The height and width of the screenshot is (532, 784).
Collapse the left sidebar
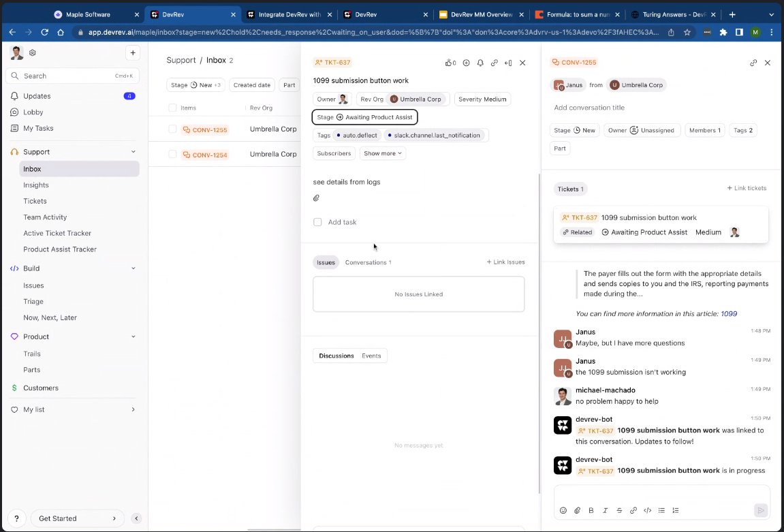(136, 518)
